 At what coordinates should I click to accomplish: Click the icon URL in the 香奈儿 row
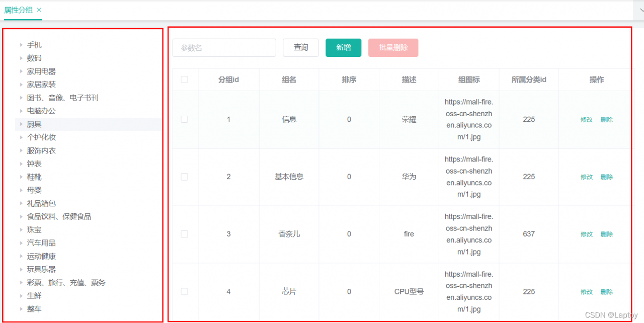[x=469, y=234]
